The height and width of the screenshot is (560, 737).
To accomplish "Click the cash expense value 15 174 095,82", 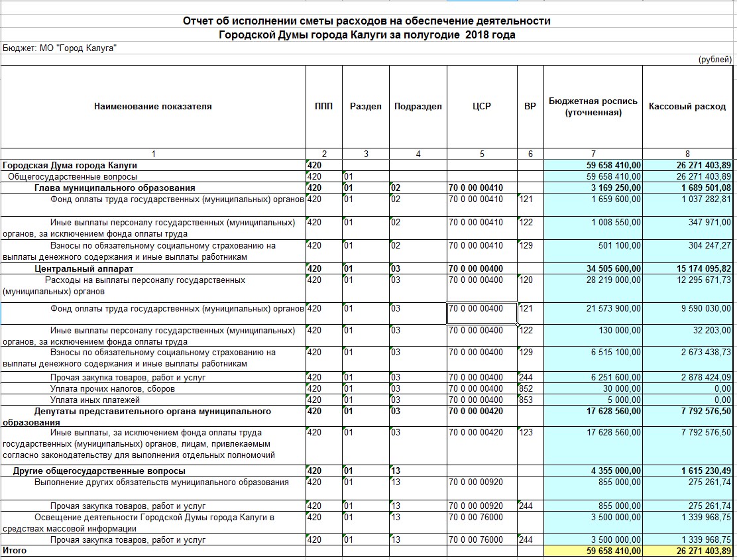I will pyautogui.click(x=687, y=268).
